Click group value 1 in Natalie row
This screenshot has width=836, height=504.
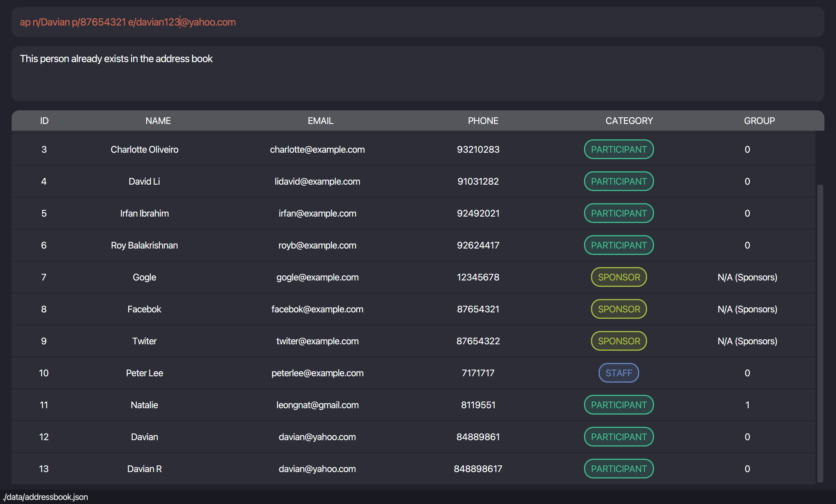(747, 404)
